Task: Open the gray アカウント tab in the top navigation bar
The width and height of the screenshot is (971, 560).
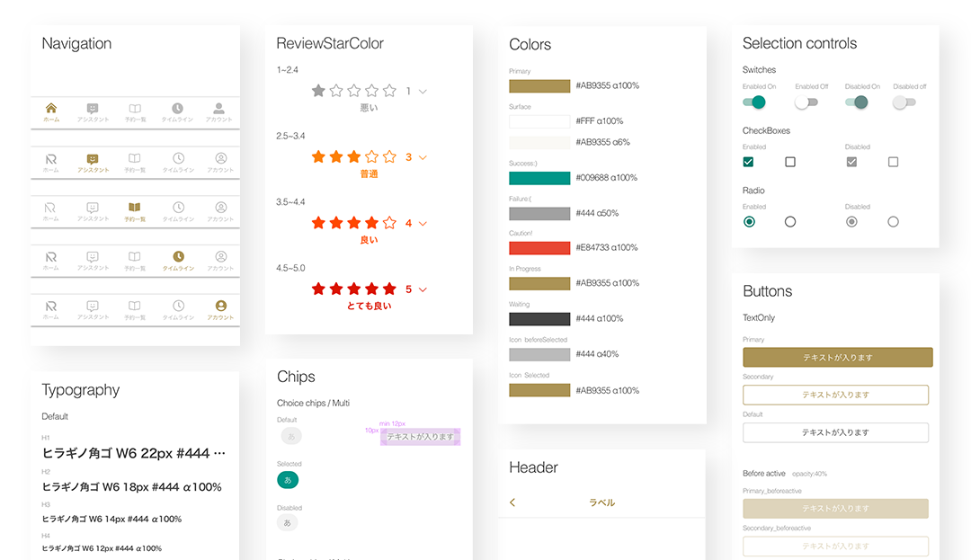Action: [220, 111]
